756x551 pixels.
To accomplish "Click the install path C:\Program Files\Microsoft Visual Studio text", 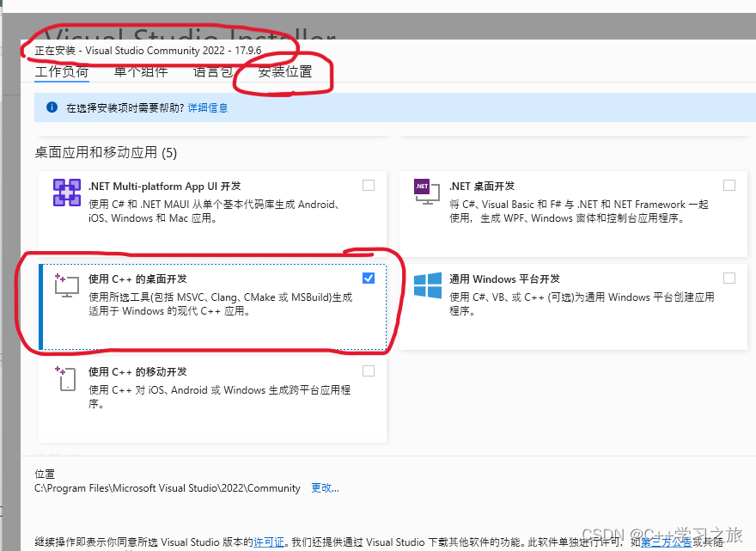I will (168, 488).
